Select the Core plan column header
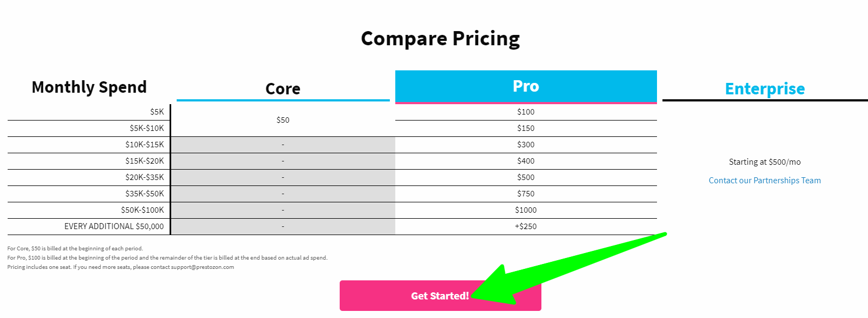The width and height of the screenshot is (868, 318). 282,89
